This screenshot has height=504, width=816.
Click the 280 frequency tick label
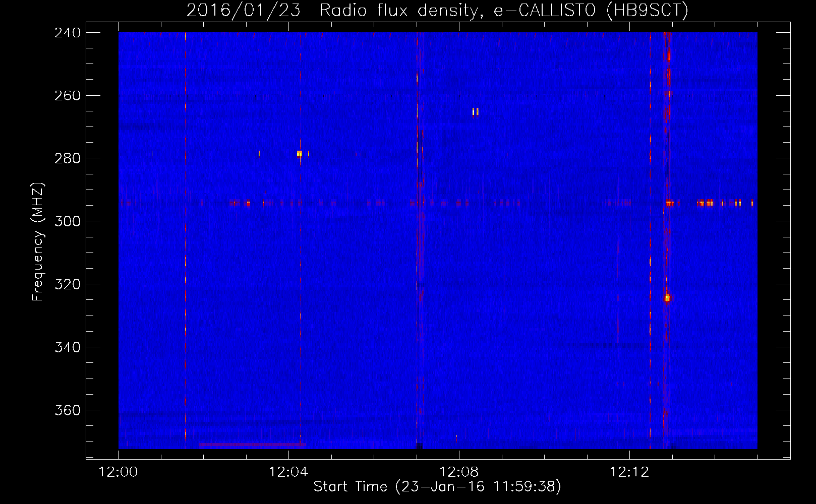[x=68, y=159]
